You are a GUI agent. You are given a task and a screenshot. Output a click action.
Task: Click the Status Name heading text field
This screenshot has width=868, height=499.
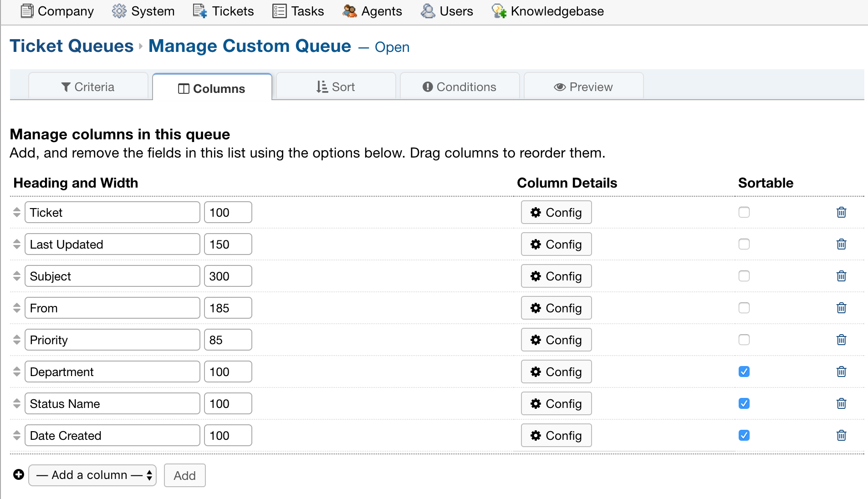pos(112,403)
